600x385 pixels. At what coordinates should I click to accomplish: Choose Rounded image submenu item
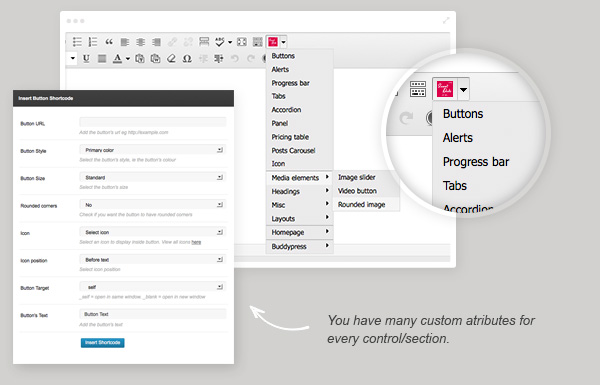click(x=362, y=204)
